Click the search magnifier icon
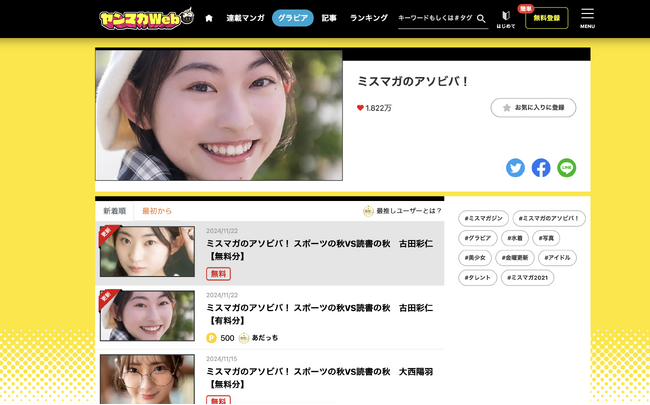The image size is (650, 405). (x=481, y=18)
